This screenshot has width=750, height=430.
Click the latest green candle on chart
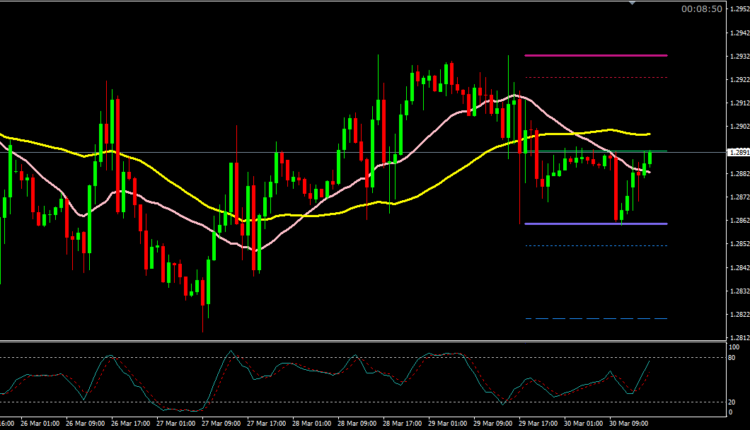(649, 158)
